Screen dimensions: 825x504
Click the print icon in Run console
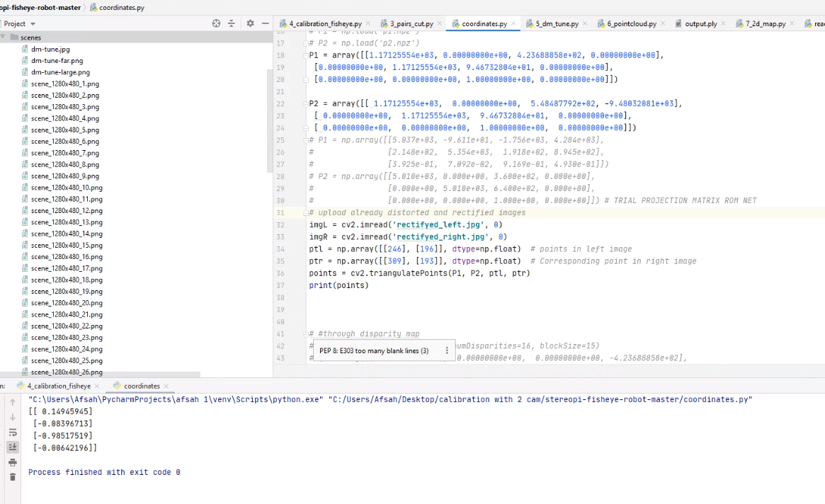[x=12, y=462]
